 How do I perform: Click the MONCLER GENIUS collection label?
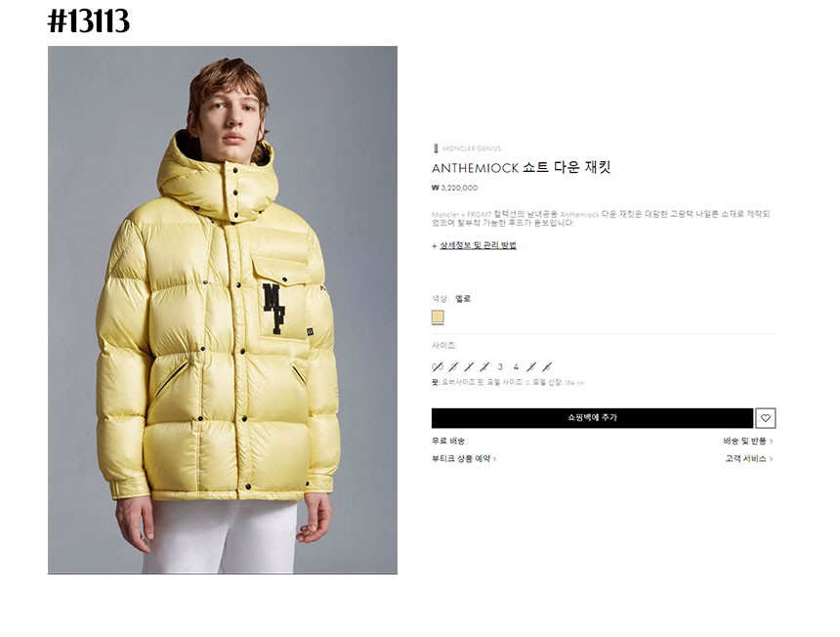click(472, 149)
